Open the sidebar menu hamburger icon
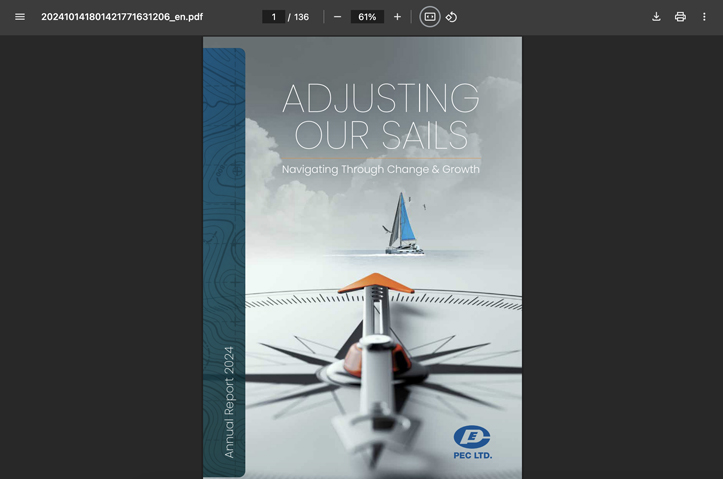Viewport: 723px width, 479px height. point(20,17)
